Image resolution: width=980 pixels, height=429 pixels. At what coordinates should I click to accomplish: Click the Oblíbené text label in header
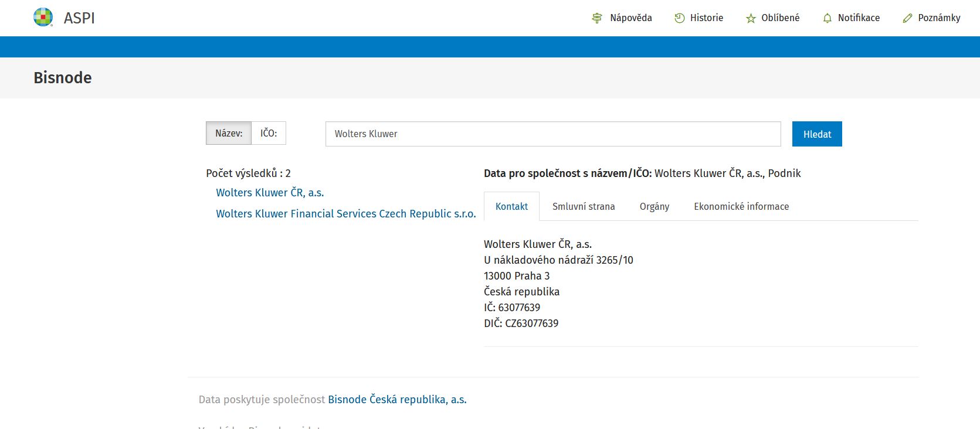[x=780, y=18]
